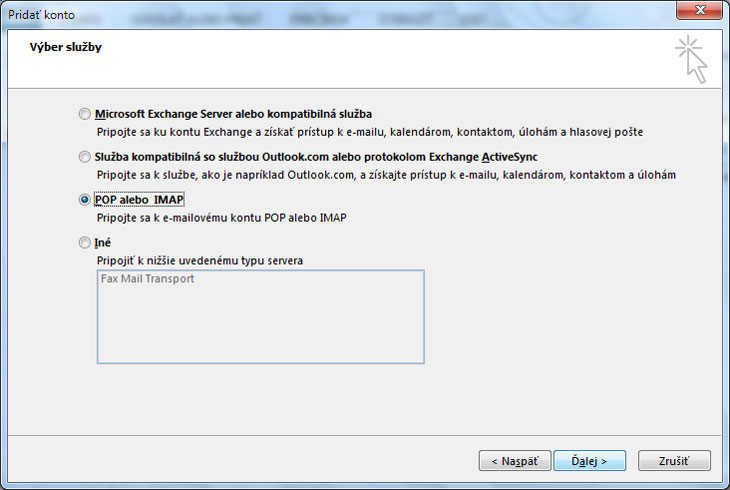Click empty area of server type listbox
The image size is (730, 490).
[x=261, y=326]
